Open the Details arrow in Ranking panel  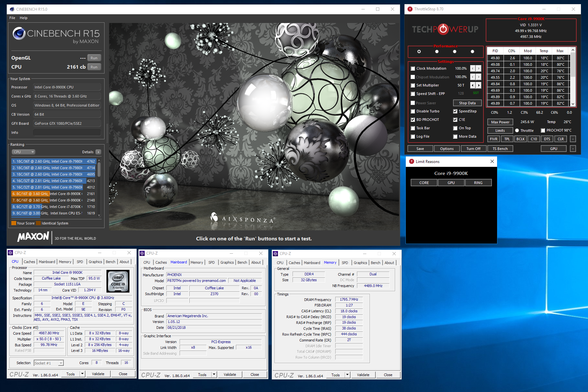[x=98, y=152]
